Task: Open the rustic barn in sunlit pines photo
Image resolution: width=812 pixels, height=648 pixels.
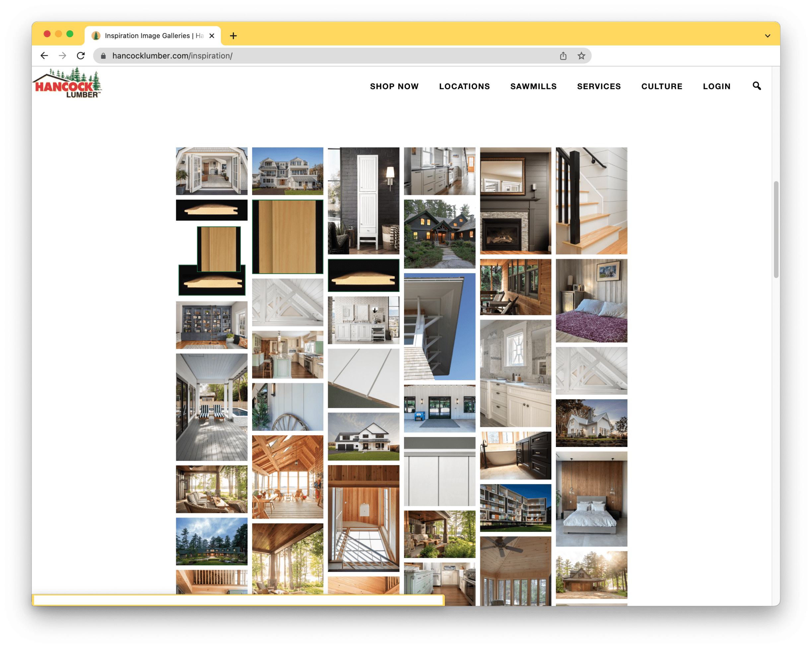Action: (x=591, y=575)
